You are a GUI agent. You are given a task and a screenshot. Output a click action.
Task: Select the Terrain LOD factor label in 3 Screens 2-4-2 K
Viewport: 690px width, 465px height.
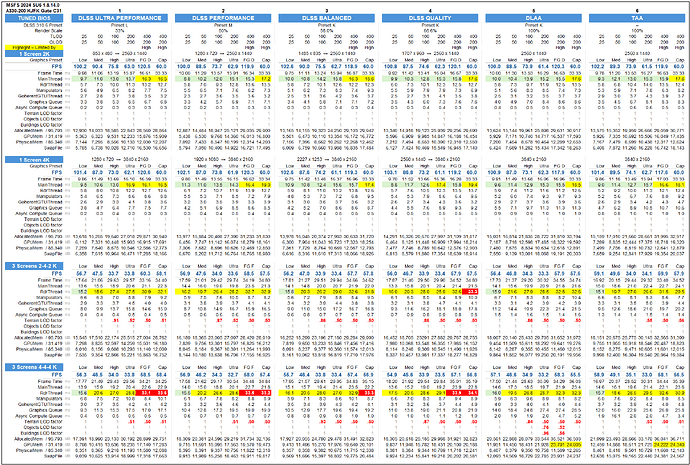(43, 320)
